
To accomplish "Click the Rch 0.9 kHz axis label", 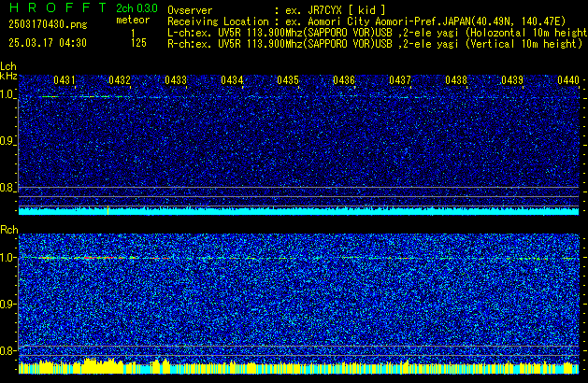I will [x=7, y=304].
